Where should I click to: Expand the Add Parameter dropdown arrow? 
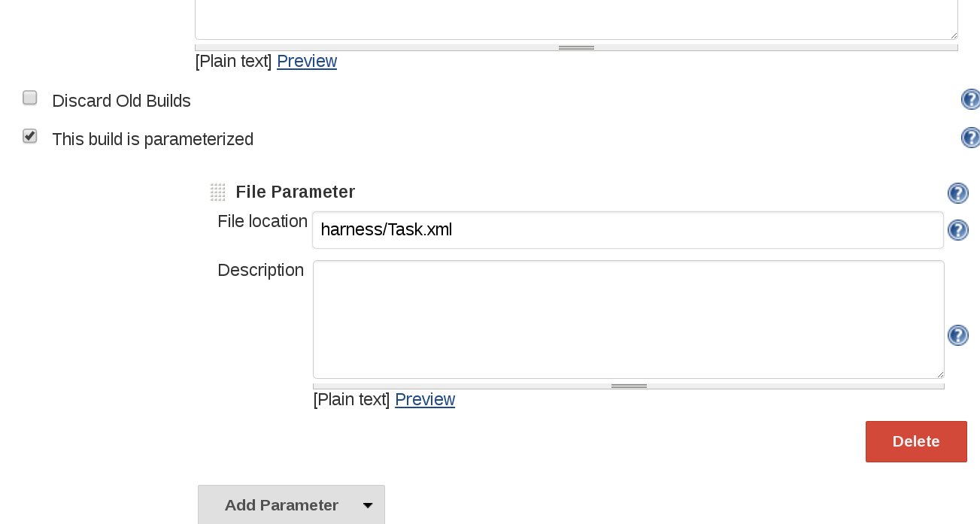click(368, 505)
